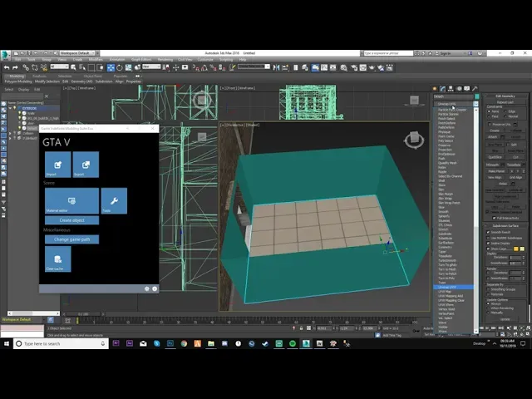Expand the Collision node in scene explorer
The height and width of the screenshot is (399, 532).
click(x=8, y=133)
